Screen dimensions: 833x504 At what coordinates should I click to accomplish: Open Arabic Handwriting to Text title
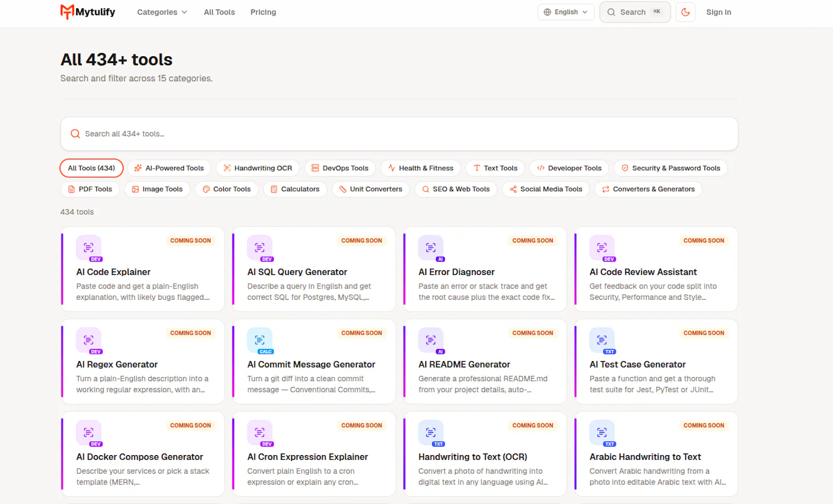(645, 457)
